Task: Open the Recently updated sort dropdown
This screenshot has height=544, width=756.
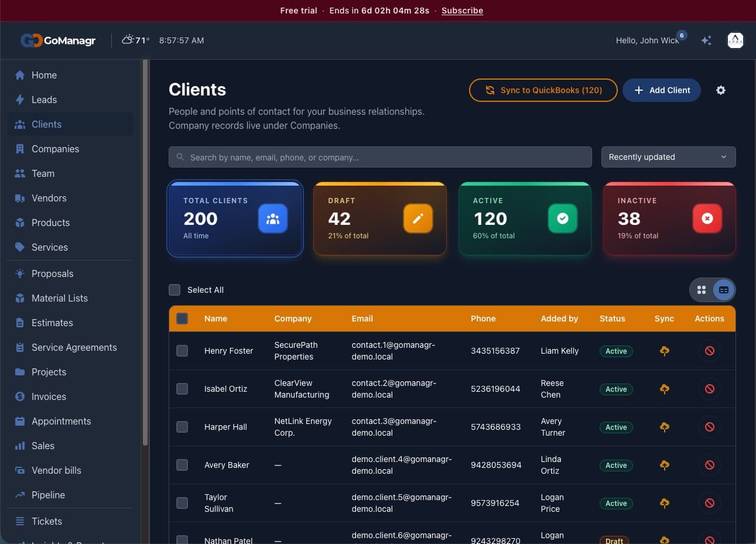Action: (x=668, y=157)
